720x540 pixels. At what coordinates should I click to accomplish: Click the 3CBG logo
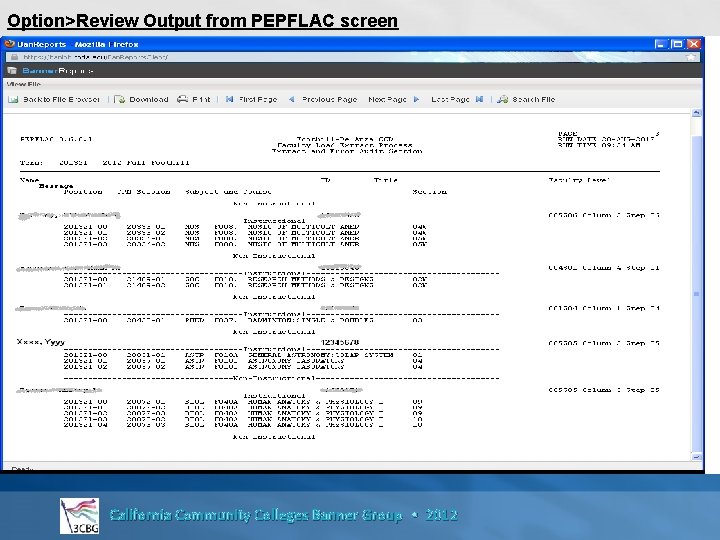click(x=79, y=516)
